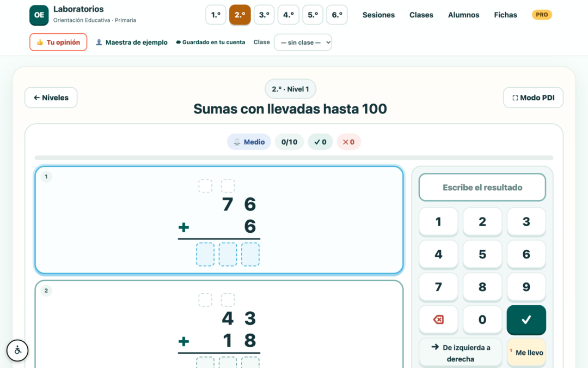Select grade 6.º

337,15
